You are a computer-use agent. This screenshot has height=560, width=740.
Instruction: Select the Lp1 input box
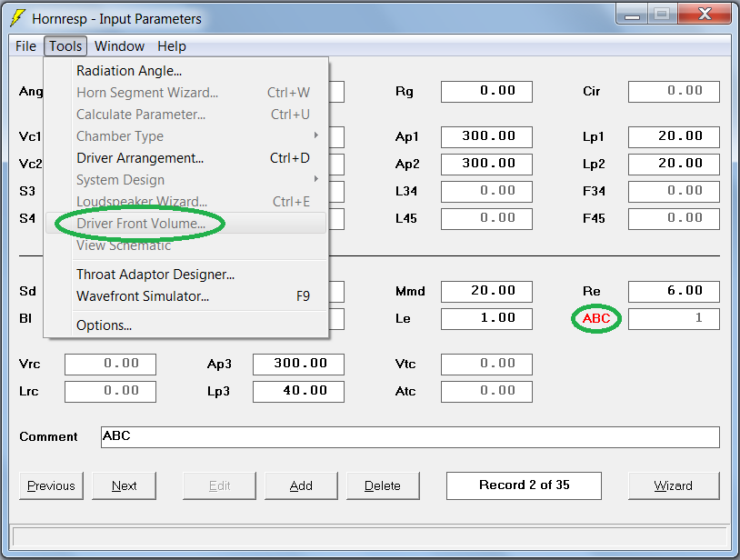pos(674,136)
